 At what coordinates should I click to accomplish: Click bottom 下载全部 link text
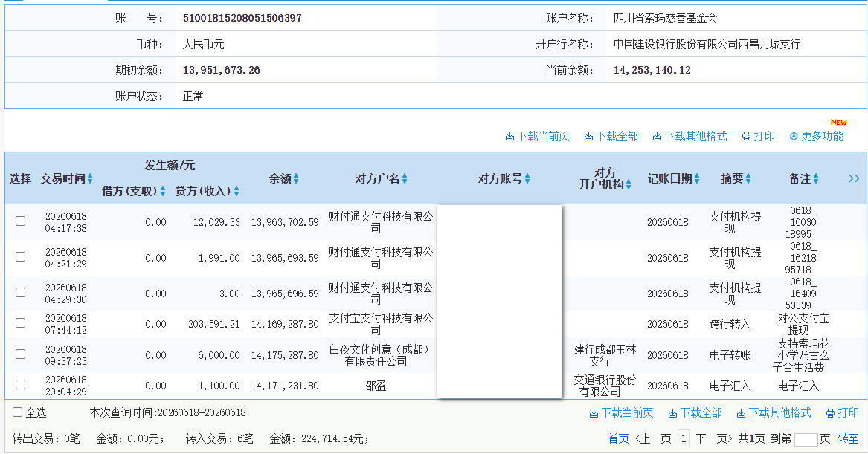point(701,413)
